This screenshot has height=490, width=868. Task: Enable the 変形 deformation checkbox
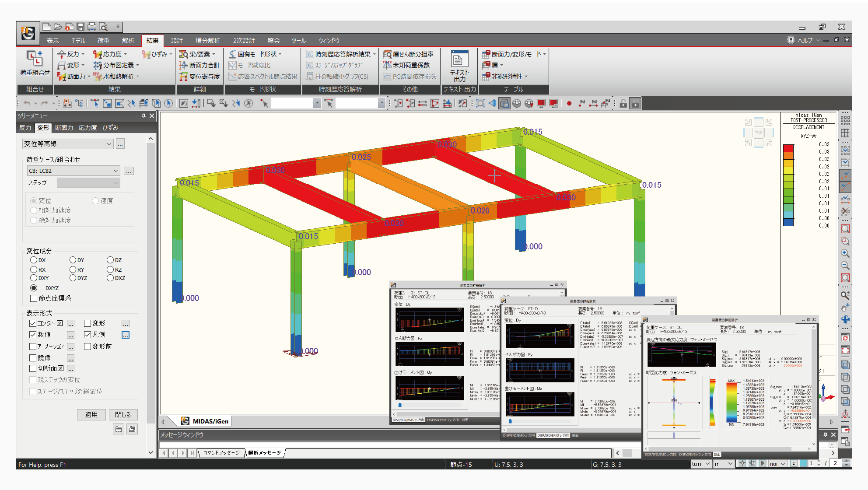[x=87, y=323]
